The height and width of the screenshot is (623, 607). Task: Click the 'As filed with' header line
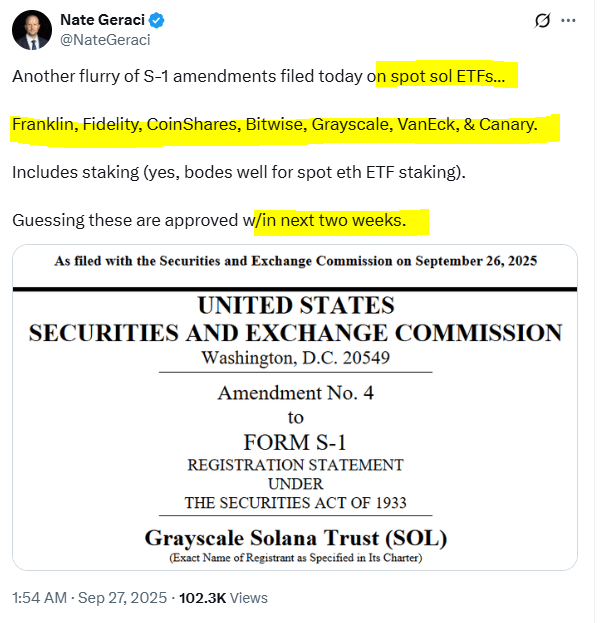pos(296,262)
